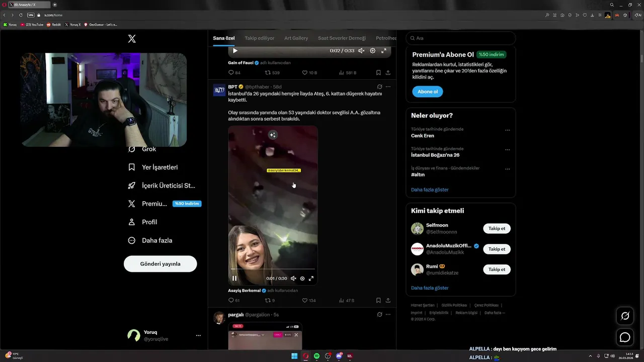This screenshot has width=644, height=362.
Task: Click Grok icon on BPT post
Action: tap(379, 87)
